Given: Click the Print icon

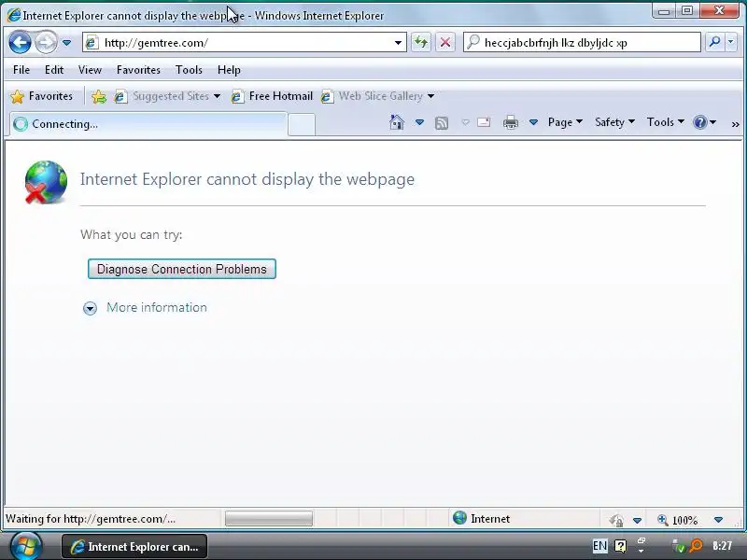Looking at the screenshot, I should tap(510, 123).
